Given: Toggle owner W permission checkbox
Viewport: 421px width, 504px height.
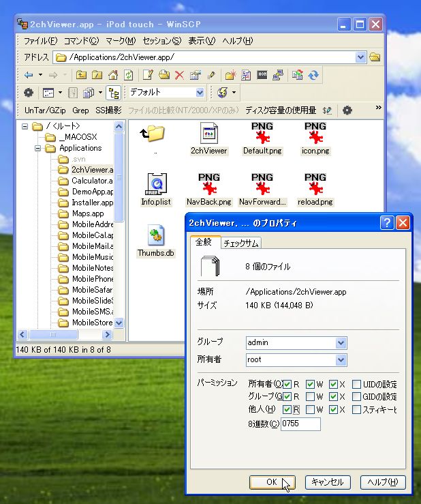Looking at the screenshot, I should click(310, 384).
